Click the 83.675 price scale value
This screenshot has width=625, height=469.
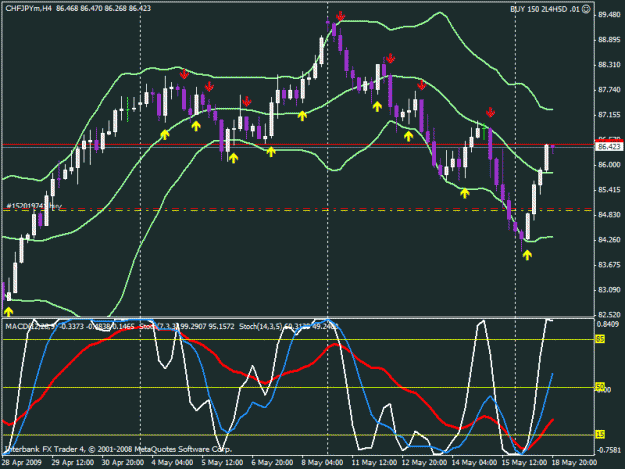609,265
